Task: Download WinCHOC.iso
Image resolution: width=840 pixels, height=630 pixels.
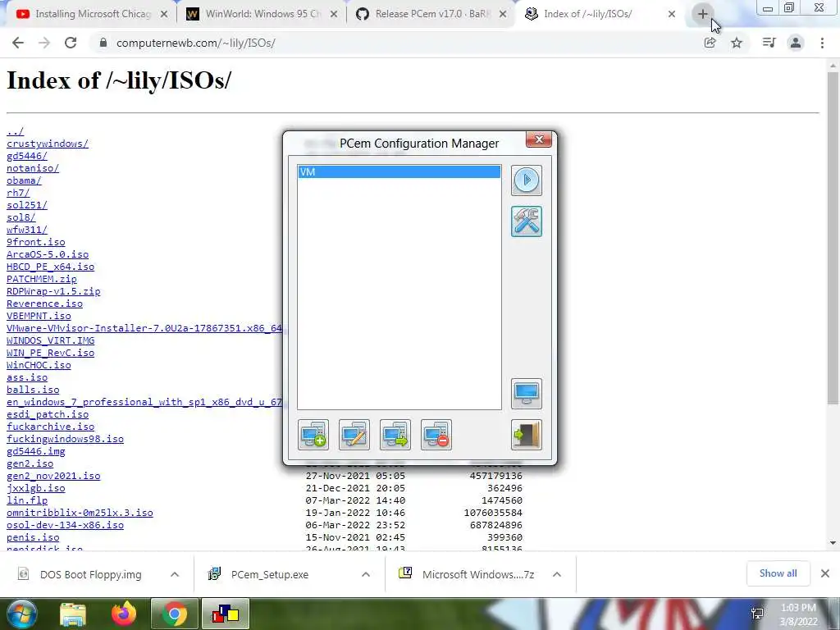Action: click(x=39, y=365)
